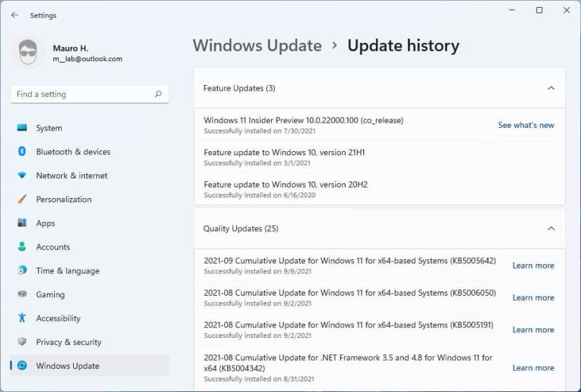The height and width of the screenshot is (392, 581).
Task: Maximize the Settings window
Action: (x=539, y=10)
